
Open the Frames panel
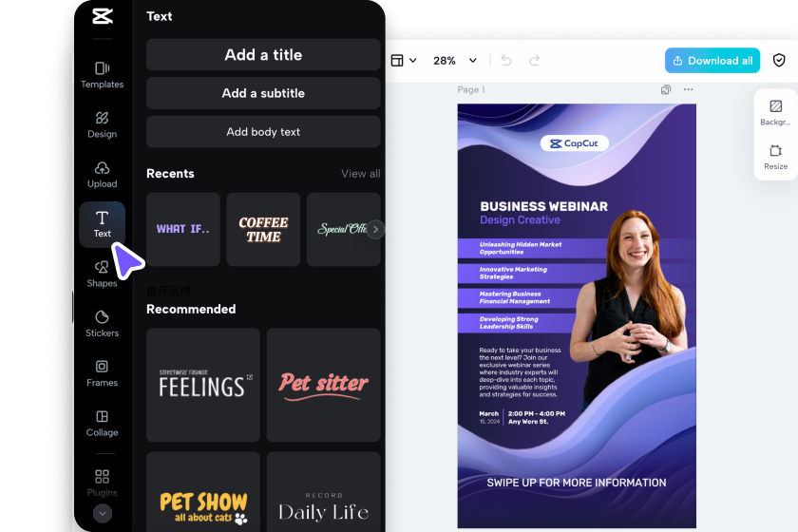pos(102,373)
